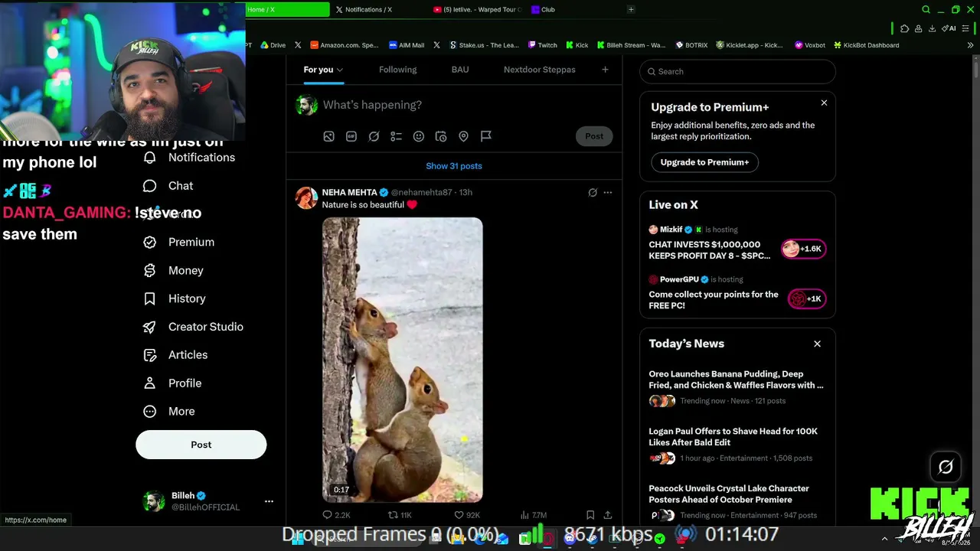Open the Drive bookmark
The height and width of the screenshot is (551, 980).
click(x=273, y=45)
